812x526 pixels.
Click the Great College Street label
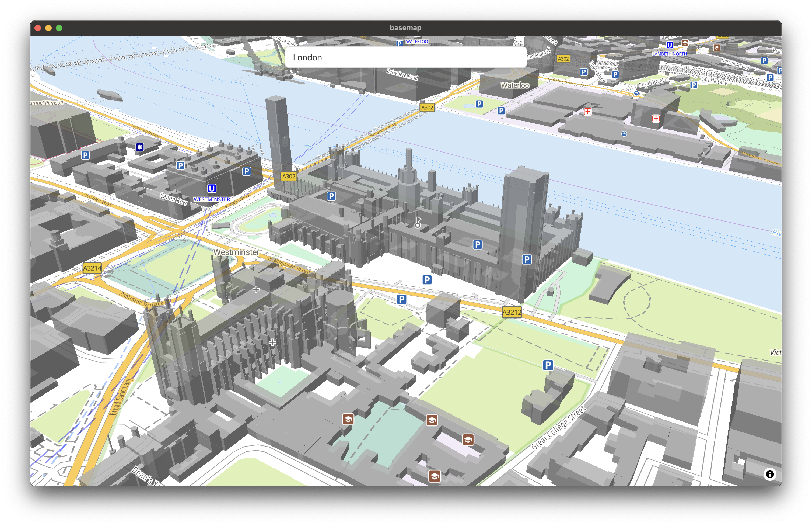(558, 427)
